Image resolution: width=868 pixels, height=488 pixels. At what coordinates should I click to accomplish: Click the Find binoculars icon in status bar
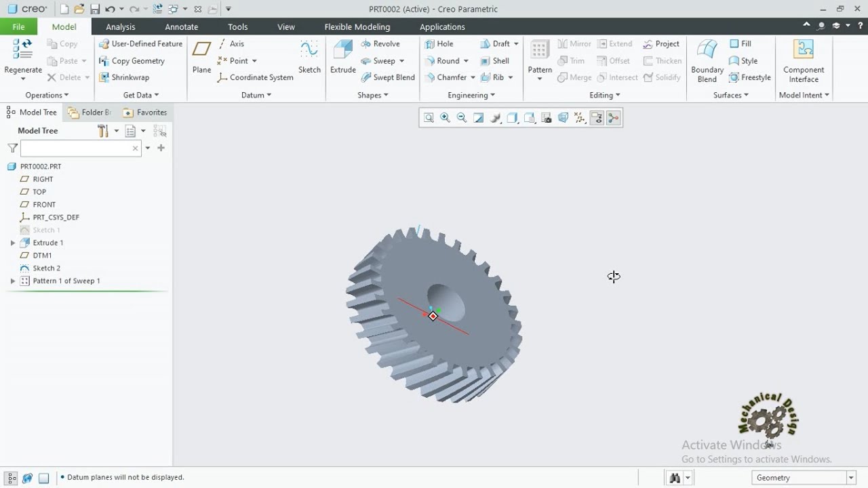[x=675, y=478]
